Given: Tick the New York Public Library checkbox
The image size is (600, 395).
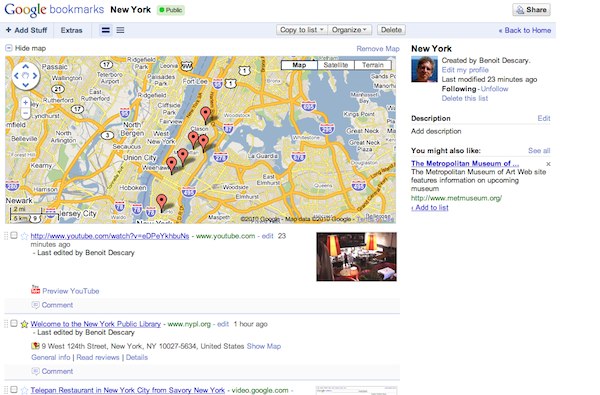Looking at the screenshot, I should [14, 323].
